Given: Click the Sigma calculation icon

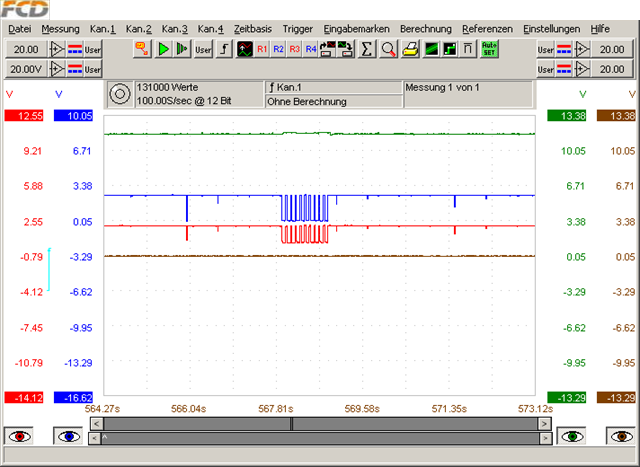Looking at the screenshot, I should pos(367,48).
